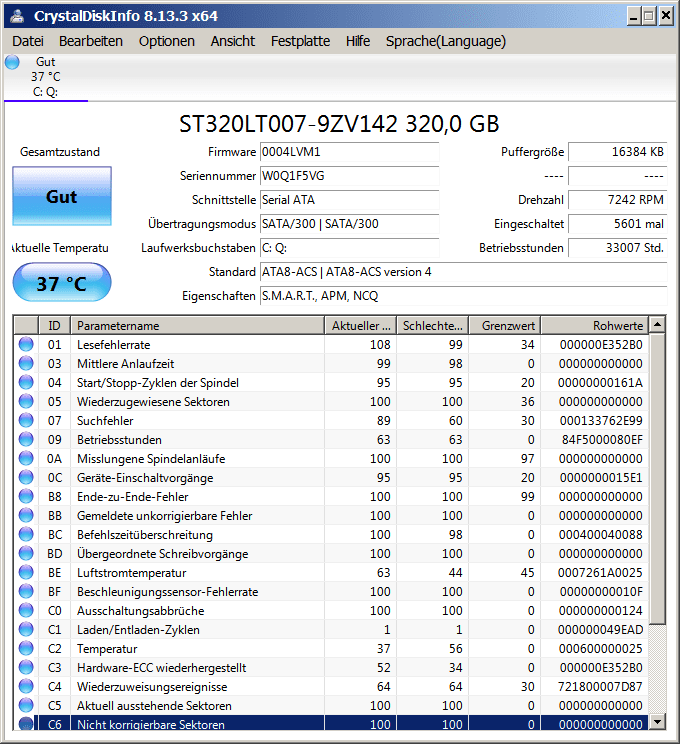Click status orb for Start/Stopp-Zyklen der Spindel

pyautogui.click(x=26, y=382)
